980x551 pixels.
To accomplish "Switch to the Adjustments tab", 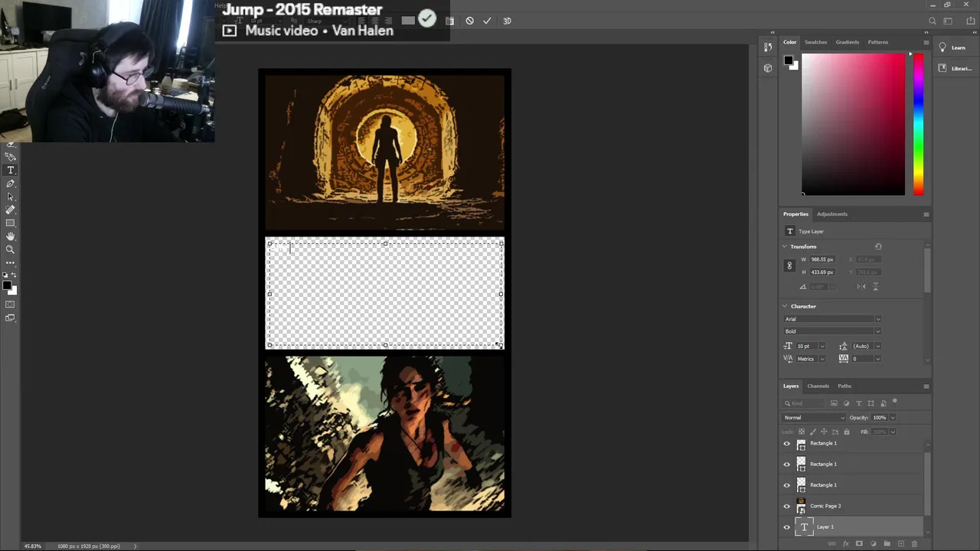I will click(832, 214).
